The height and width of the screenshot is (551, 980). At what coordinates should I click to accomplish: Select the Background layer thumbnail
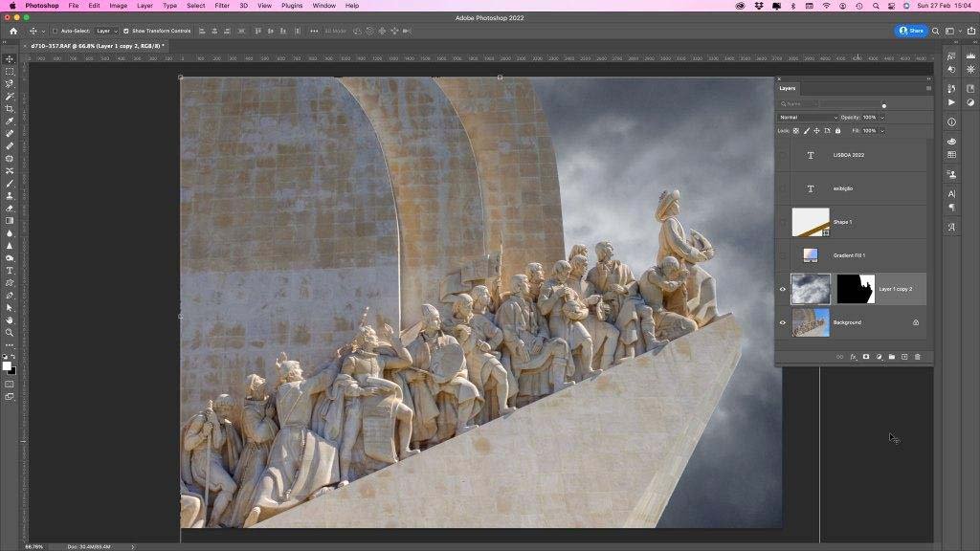tap(811, 322)
